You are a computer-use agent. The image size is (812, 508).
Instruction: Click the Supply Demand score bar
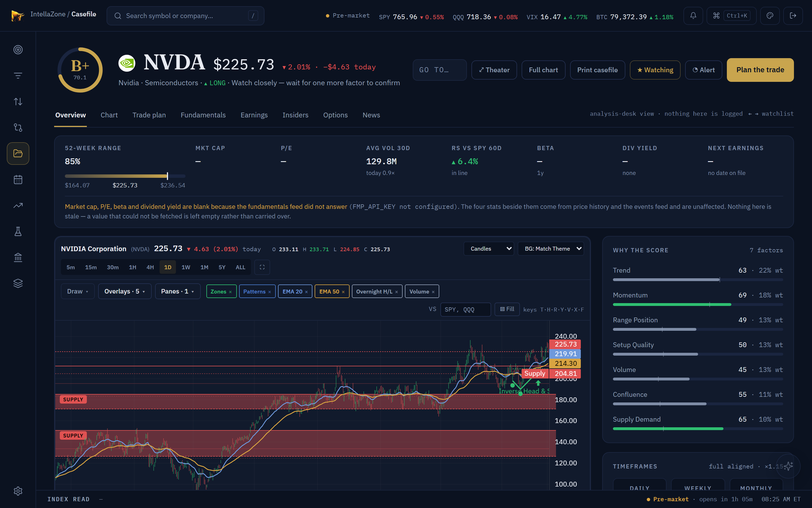(698, 429)
